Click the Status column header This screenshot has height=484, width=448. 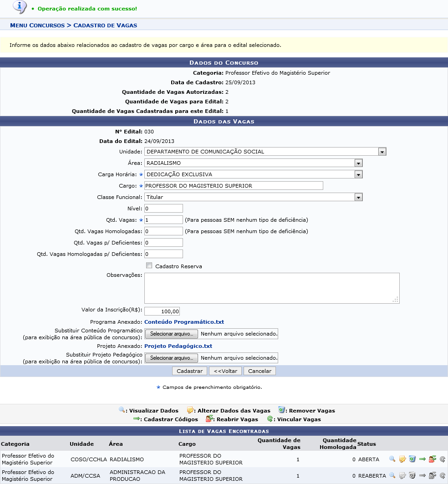tap(367, 444)
